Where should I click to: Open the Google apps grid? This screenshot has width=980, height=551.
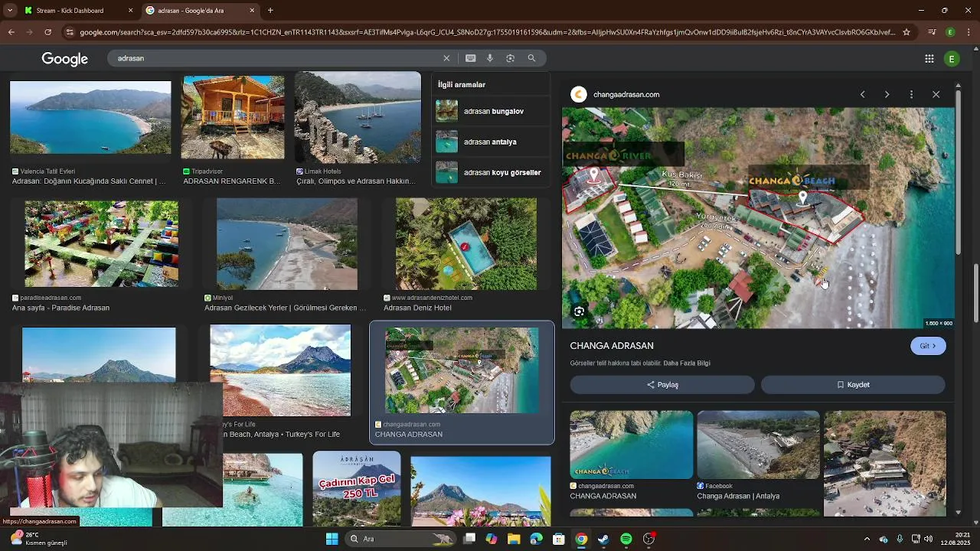tap(929, 58)
